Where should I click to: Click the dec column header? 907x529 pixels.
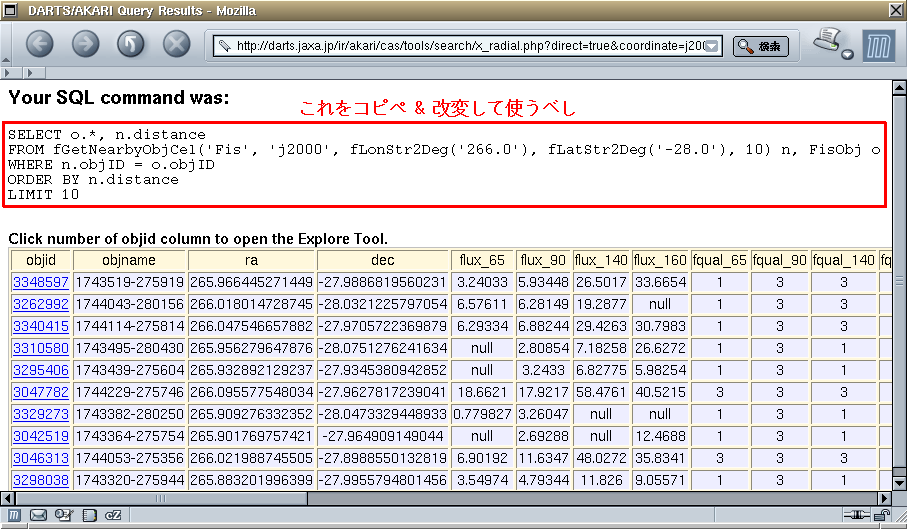point(383,260)
